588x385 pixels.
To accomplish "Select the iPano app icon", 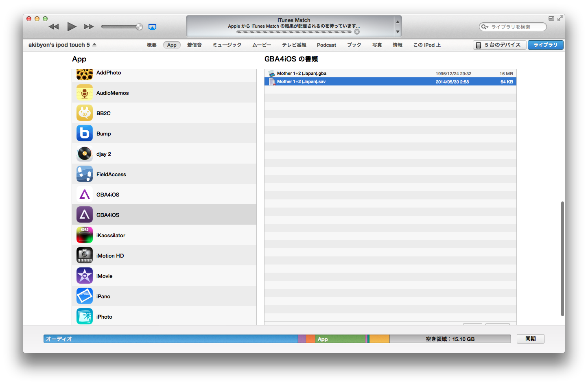I will tap(85, 296).
